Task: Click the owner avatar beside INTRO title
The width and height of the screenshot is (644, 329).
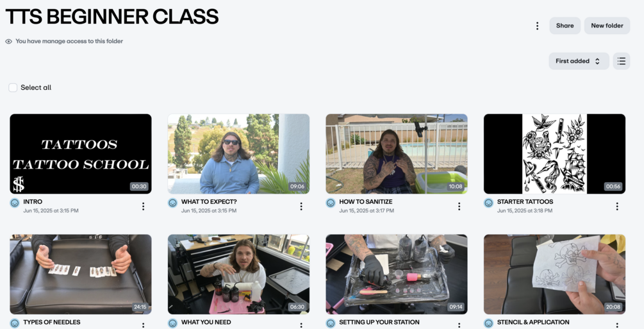Action: [15, 203]
